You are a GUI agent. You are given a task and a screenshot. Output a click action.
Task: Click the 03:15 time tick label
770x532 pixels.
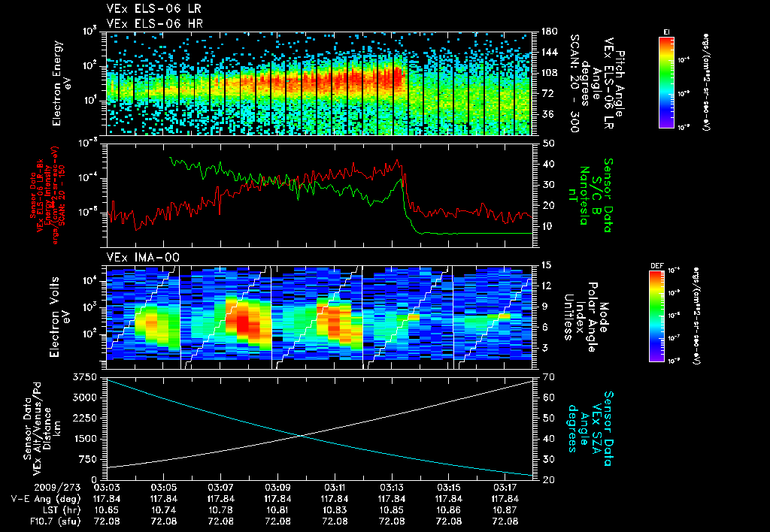(448, 488)
